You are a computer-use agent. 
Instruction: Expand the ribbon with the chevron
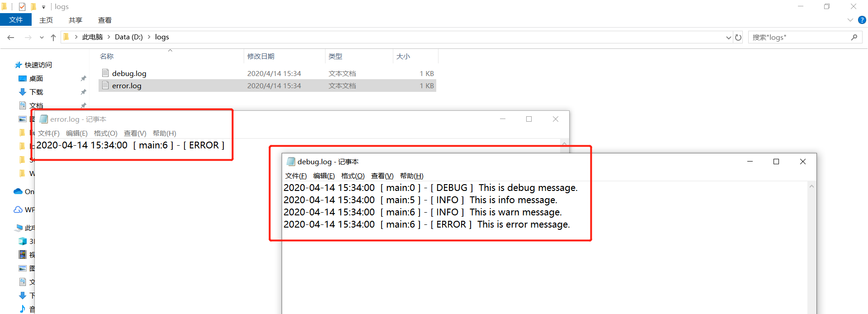coord(850,20)
